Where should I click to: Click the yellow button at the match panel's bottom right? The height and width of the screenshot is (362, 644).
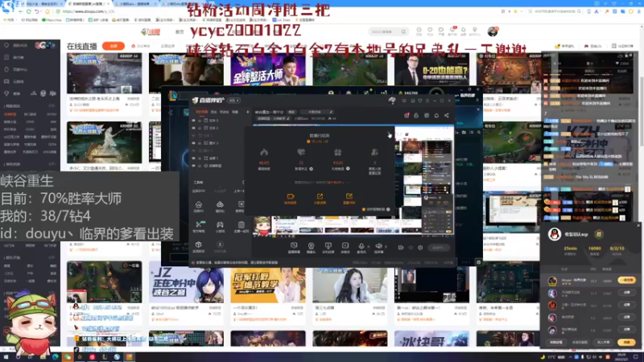626,342
